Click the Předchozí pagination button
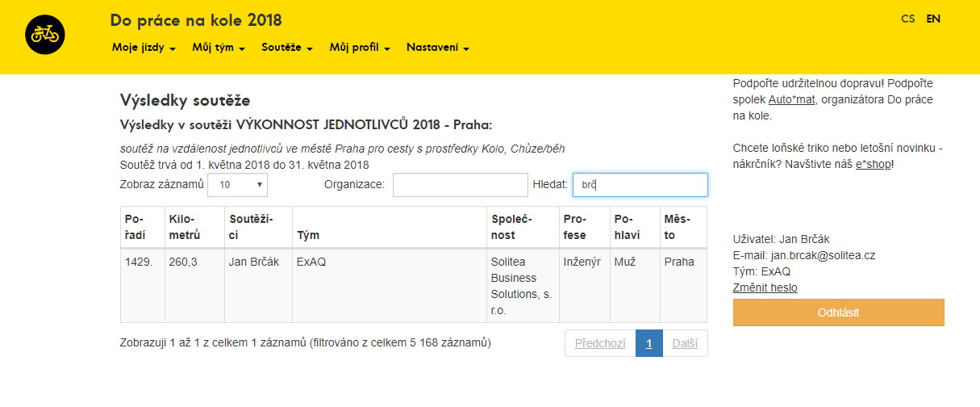The width and height of the screenshot is (980, 407). click(600, 343)
